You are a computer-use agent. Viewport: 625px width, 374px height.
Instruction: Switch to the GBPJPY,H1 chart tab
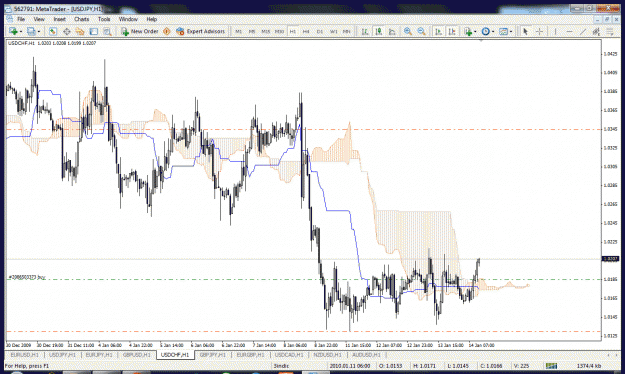(x=212, y=355)
